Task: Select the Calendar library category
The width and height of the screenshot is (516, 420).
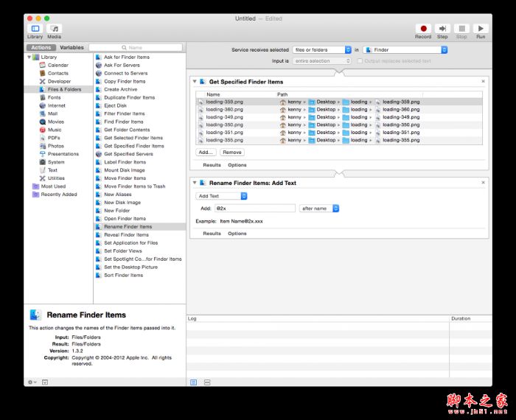Action: point(57,65)
